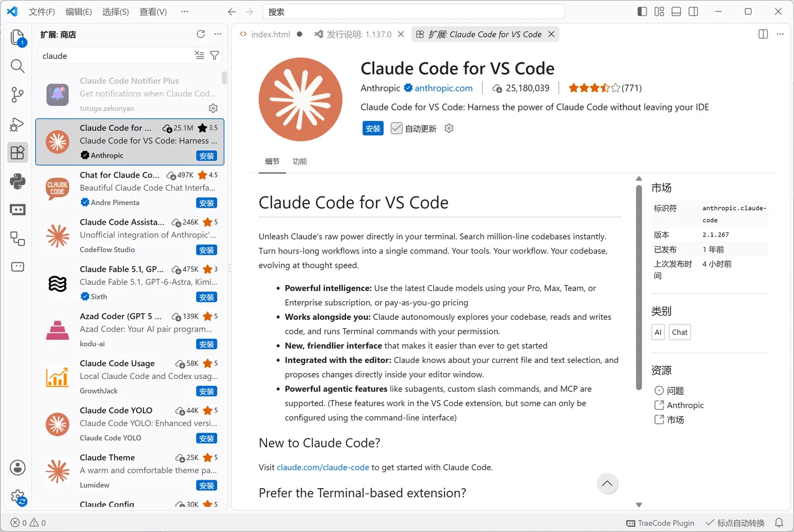The height and width of the screenshot is (532, 794).
Task: Install the Claude Code Usage extension
Action: point(206,391)
